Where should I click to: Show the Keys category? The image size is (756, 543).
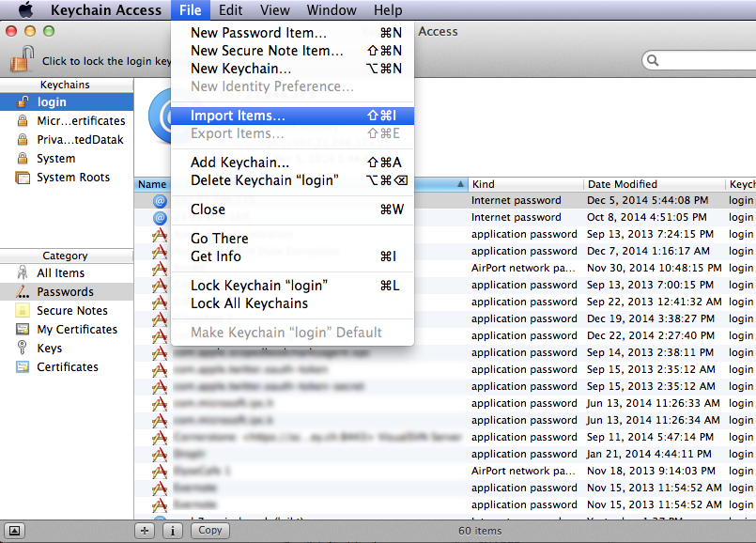(x=67, y=349)
